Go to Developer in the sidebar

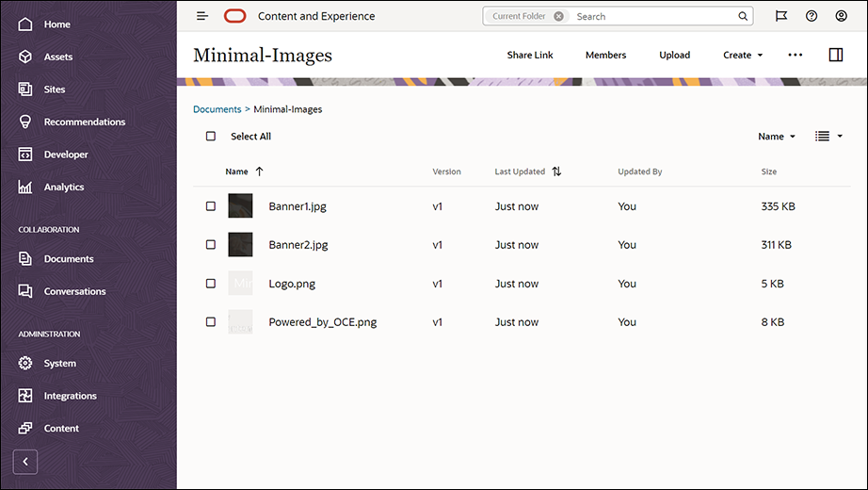pyautogui.click(x=66, y=155)
